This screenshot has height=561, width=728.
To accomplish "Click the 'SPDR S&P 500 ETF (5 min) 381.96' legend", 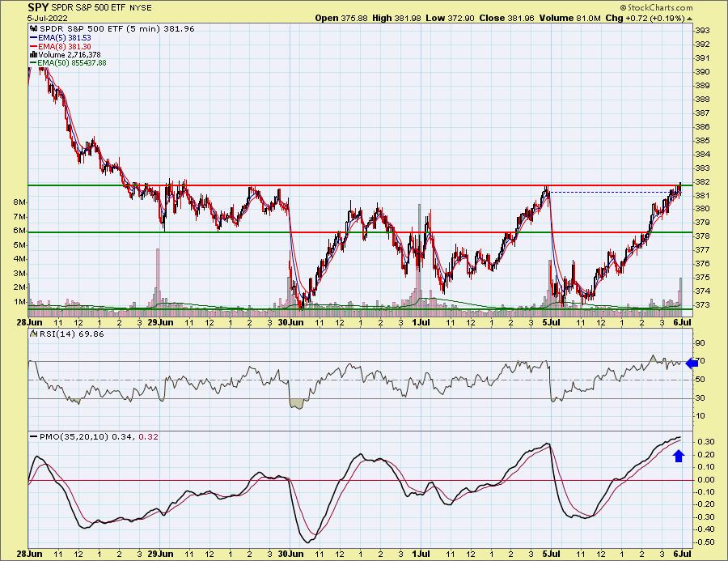I will 117,29.
